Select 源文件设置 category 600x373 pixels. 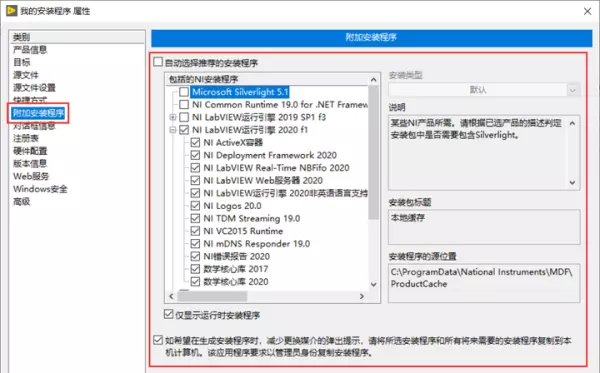[34, 87]
